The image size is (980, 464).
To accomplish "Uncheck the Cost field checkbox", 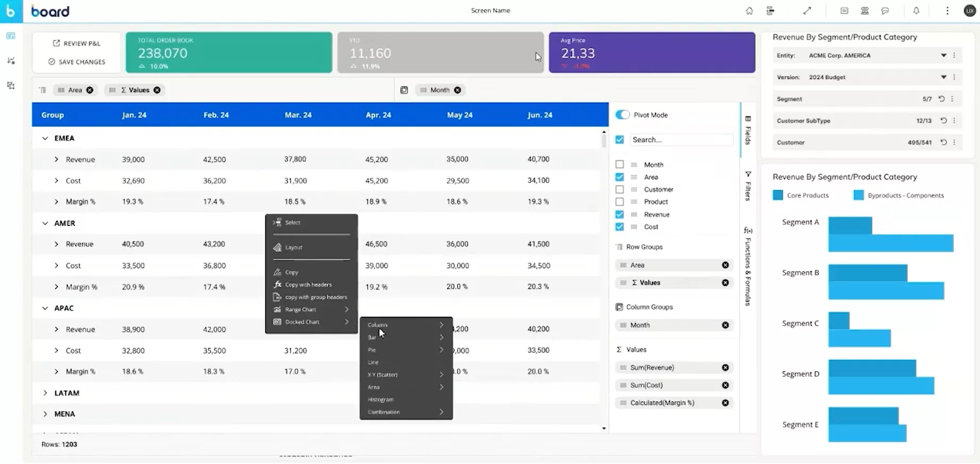I will pyautogui.click(x=619, y=227).
